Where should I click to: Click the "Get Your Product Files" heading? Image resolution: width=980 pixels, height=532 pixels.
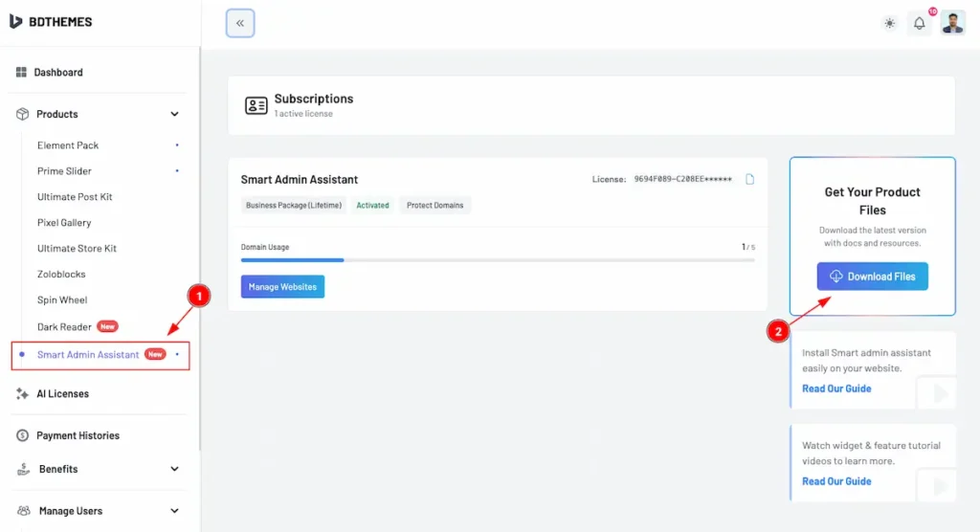(873, 201)
